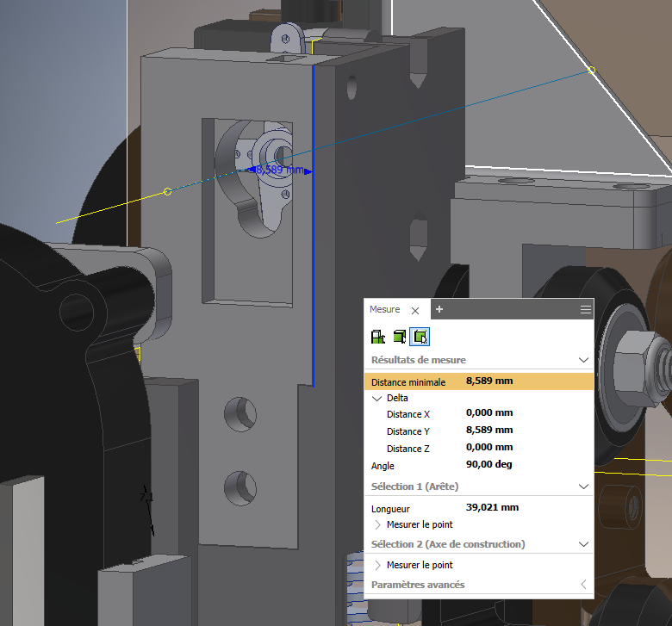Collapse the Résultats de mesure section
The width and height of the screenshot is (672, 626).
point(583,360)
